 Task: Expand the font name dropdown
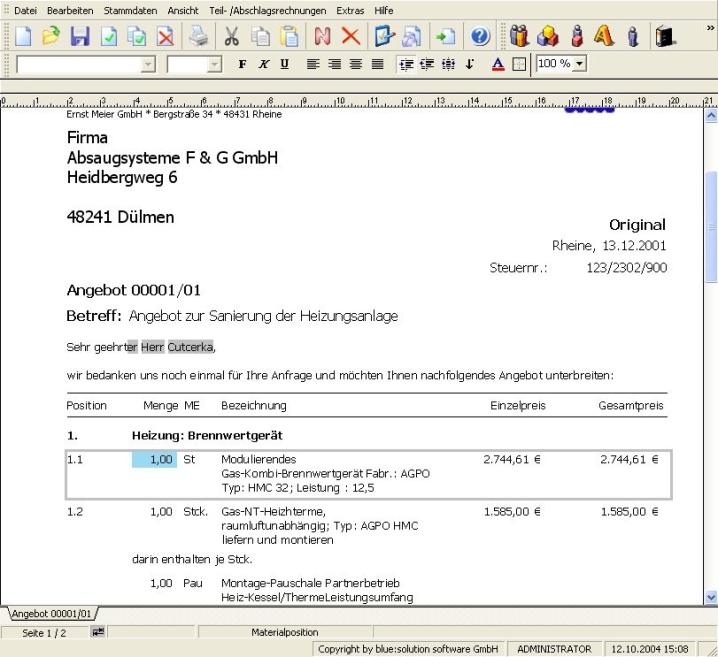pos(148,64)
